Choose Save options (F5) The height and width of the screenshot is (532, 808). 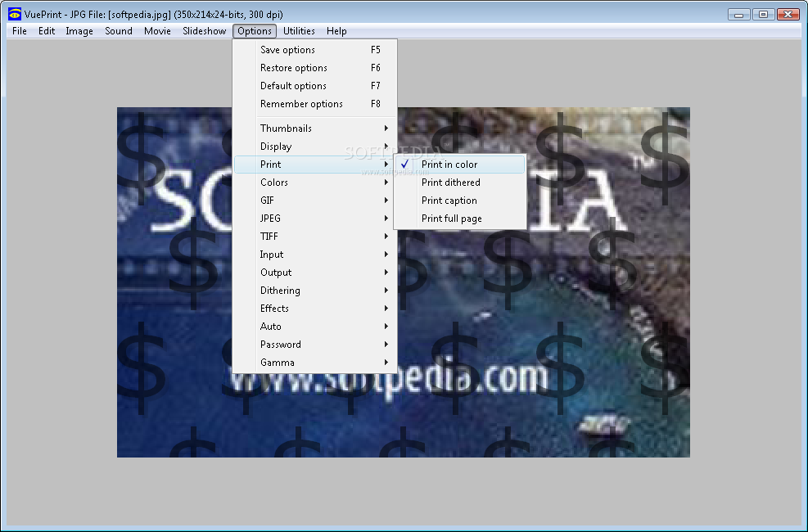point(315,50)
